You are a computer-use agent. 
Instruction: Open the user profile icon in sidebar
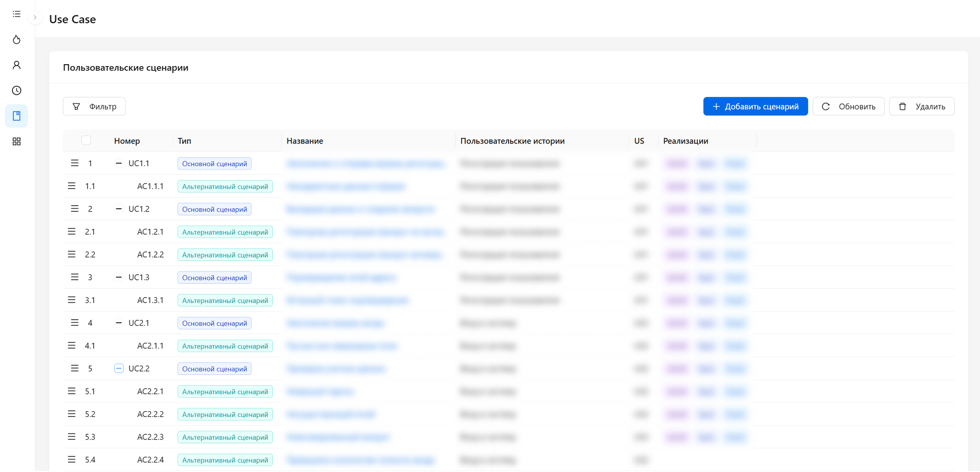pos(17,65)
